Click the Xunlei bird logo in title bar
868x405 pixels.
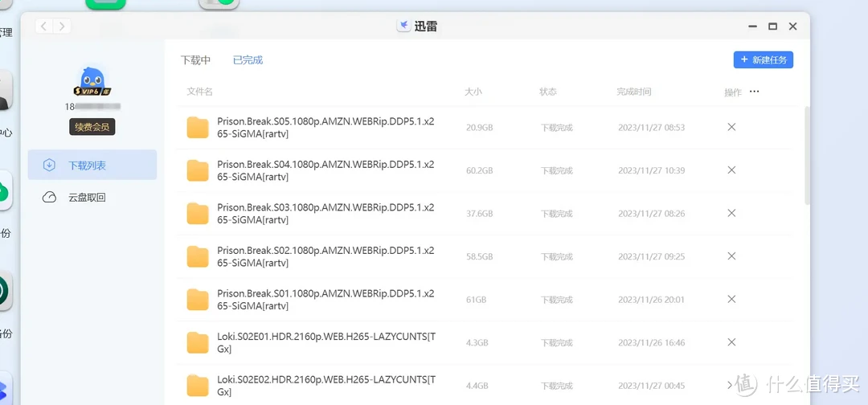403,26
